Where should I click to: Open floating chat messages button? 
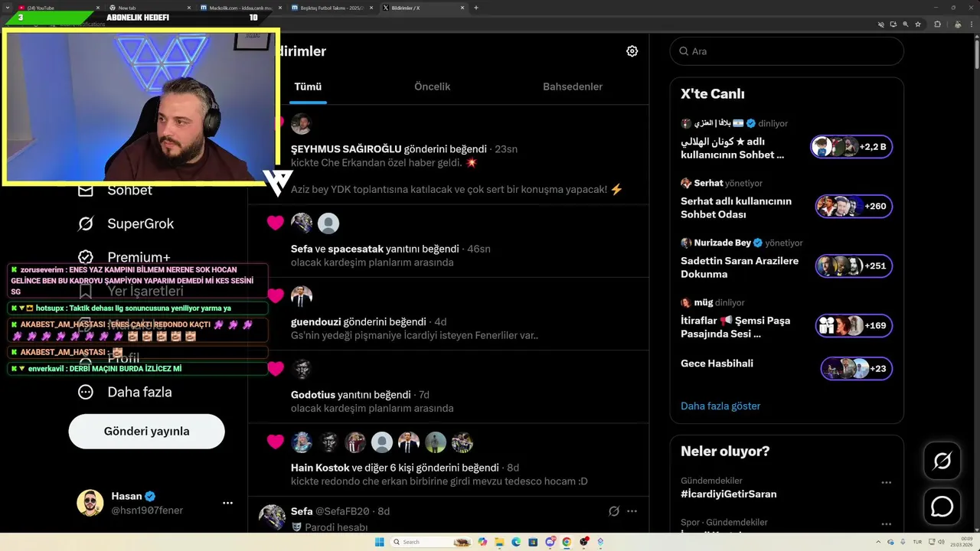click(942, 507)
